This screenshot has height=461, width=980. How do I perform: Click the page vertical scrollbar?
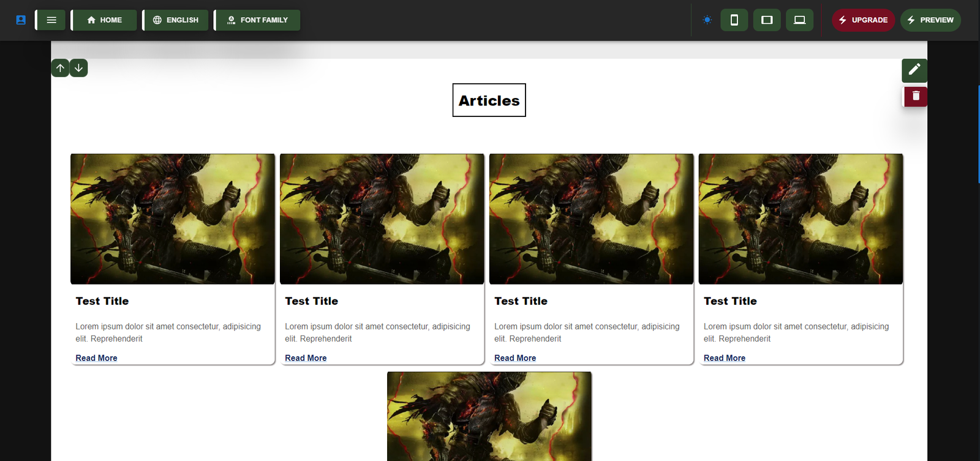point(978,135)
